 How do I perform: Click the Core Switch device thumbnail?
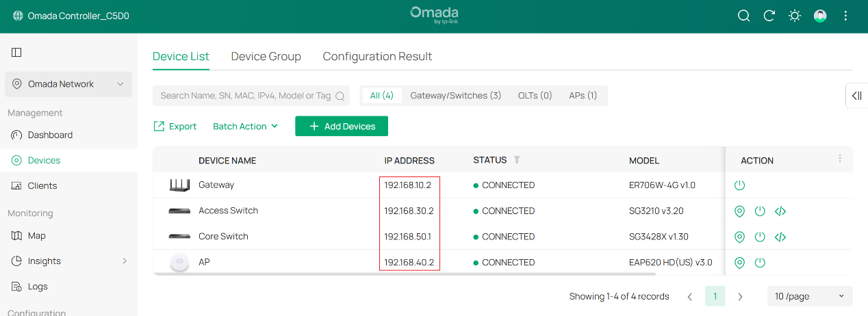pos(179,237)
